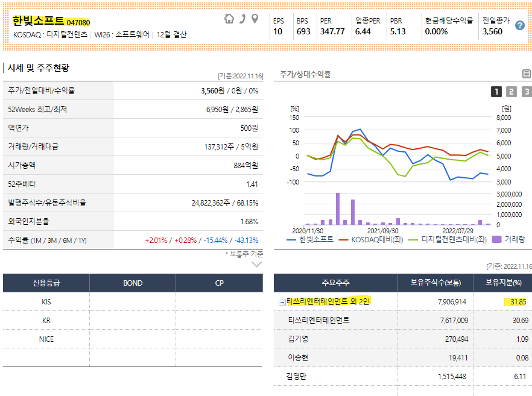Open the blue question mark help icon
Screen dimensions: 532x396
520,25
